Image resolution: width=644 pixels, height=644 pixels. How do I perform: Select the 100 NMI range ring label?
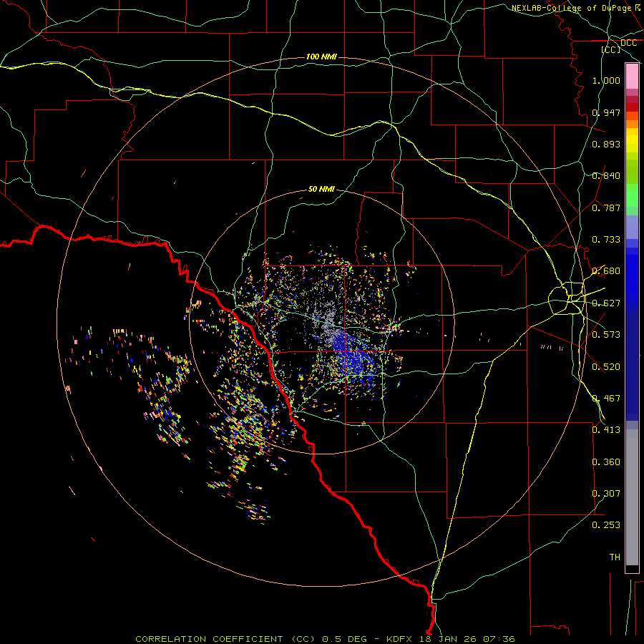click(x=321, y=57)
